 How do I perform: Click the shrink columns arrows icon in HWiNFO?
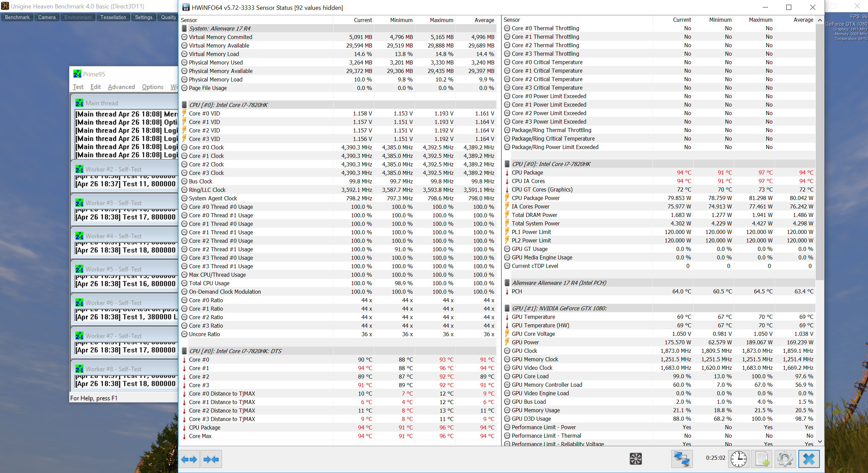(x=211, y=459)
